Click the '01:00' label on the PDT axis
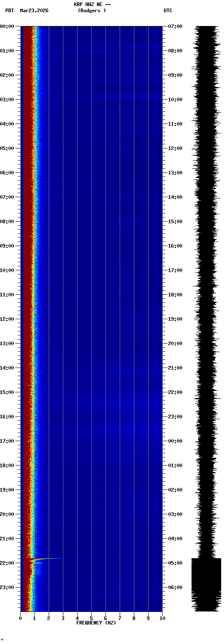 click(7, 51)
